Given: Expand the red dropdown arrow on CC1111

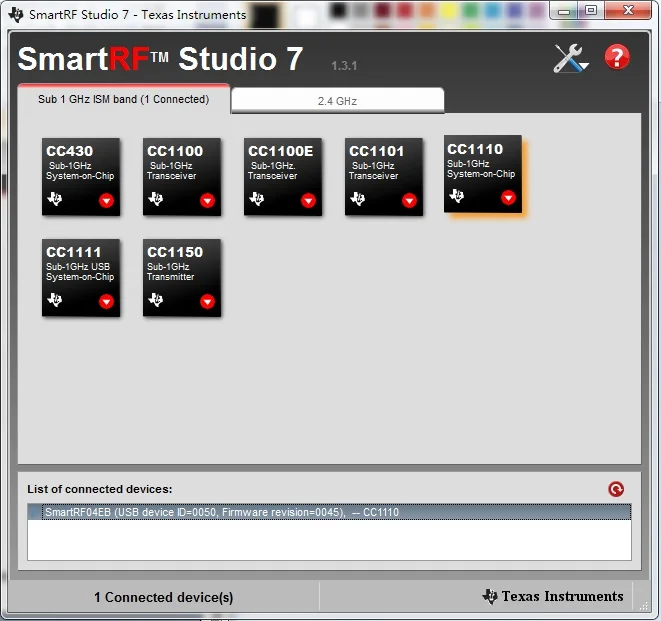Looking at the screenshot, I should tap(106, 301).
